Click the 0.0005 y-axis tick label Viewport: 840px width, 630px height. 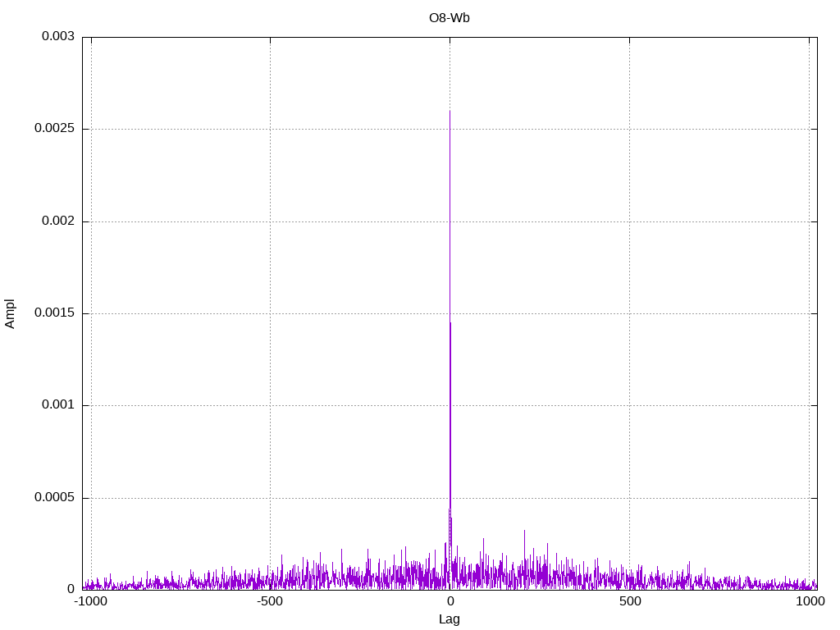(x=54, y=497)
